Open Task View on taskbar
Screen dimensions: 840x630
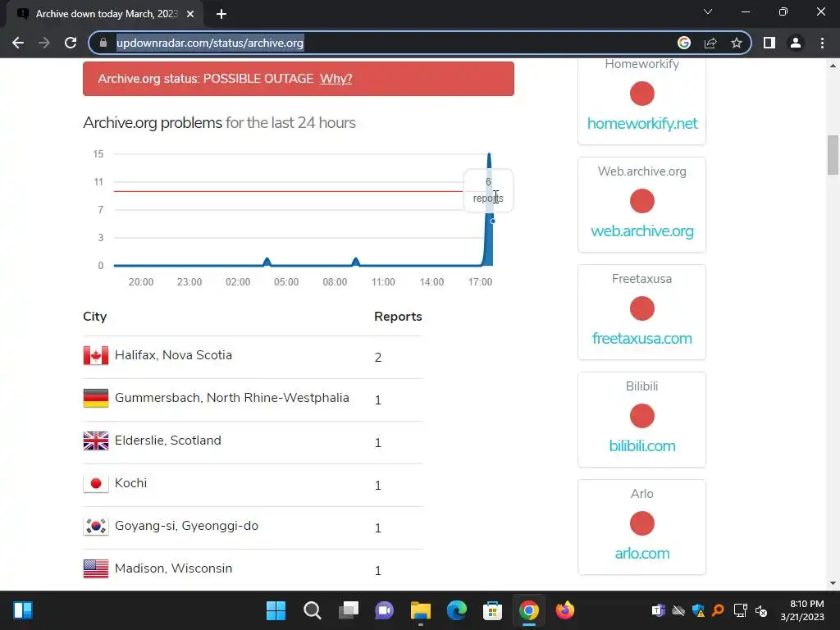tap(348, 610)
